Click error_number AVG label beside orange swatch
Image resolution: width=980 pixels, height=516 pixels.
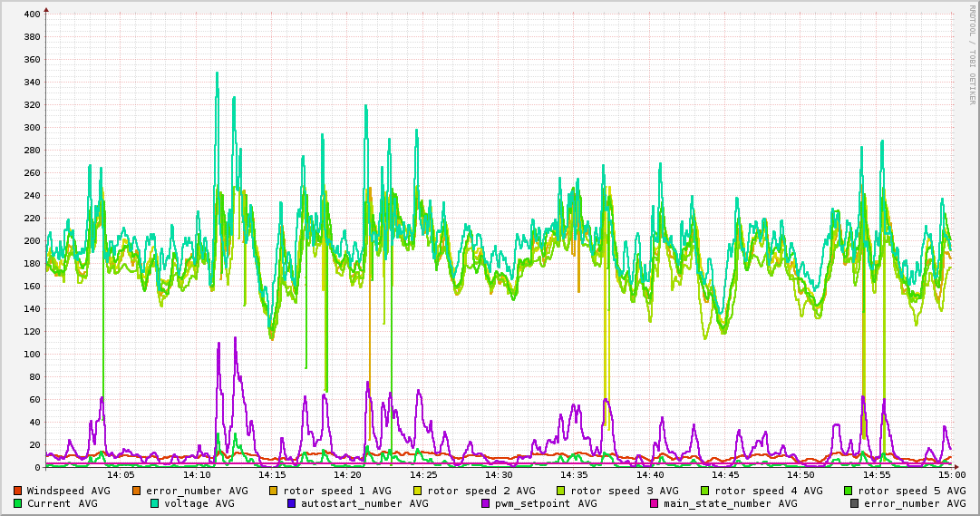click(x=197, y=491)
